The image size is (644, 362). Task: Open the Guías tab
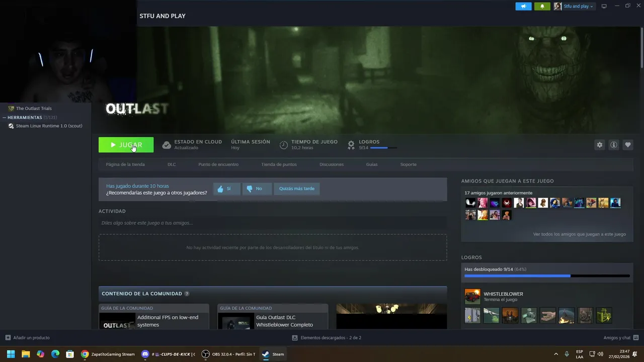(372, 164)
